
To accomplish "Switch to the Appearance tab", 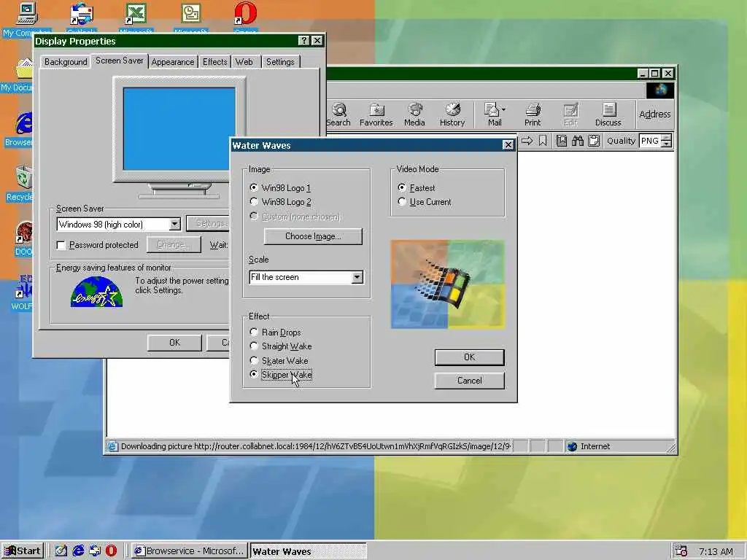I will 172,62.
